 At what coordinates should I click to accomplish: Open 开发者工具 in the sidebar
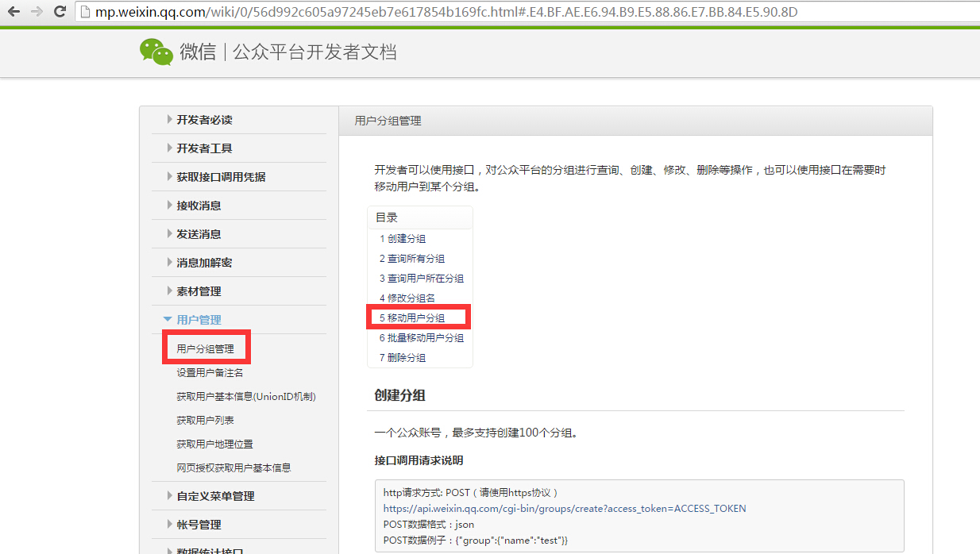click(x=204, y=148)
